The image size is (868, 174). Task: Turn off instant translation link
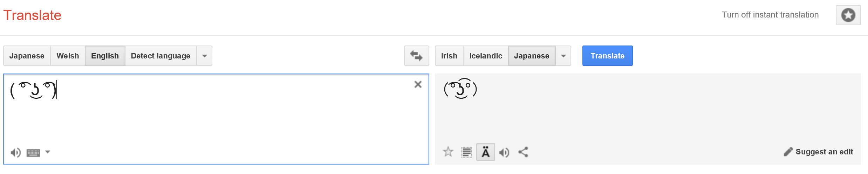point(770,15)
